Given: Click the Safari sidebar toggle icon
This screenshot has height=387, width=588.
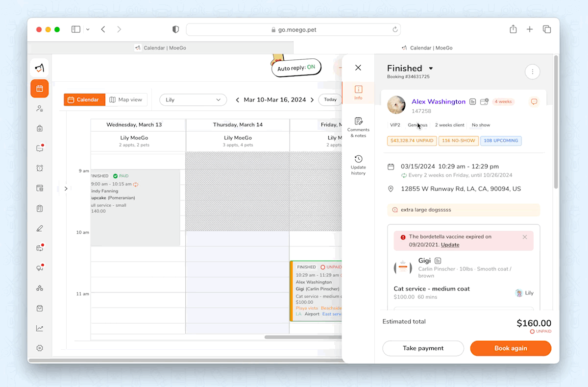Looking at the screenshot, I should [76, 29].
